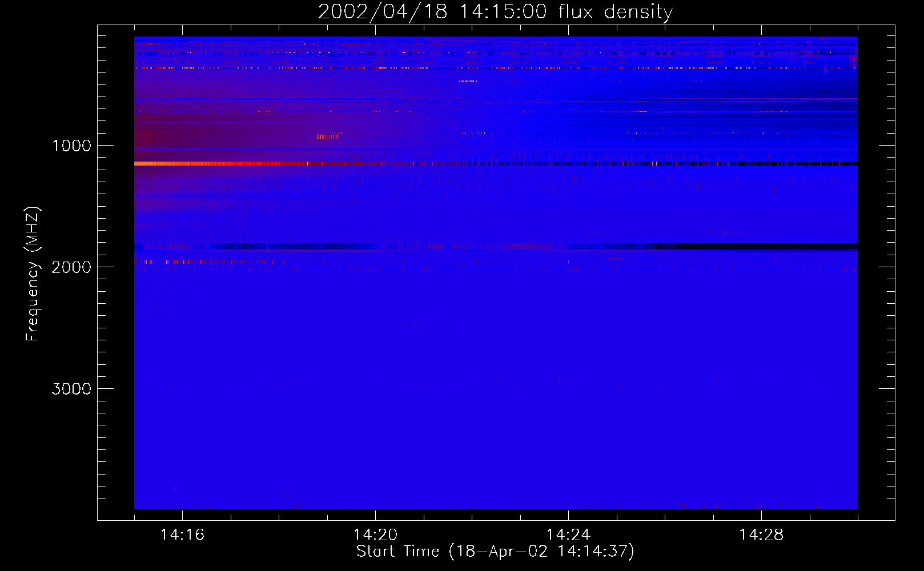Select the 'Frequency (MHZ)' y-axis label
The width and height of the screenshot is (924, 571).
pos(33,274)
